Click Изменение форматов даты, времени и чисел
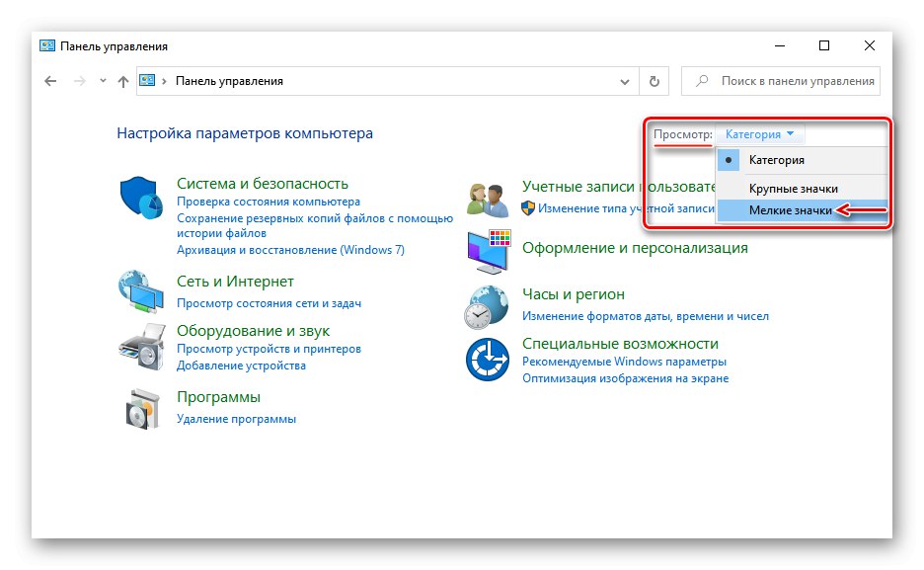Screen dimensions: 924x570 coord(646,316)
